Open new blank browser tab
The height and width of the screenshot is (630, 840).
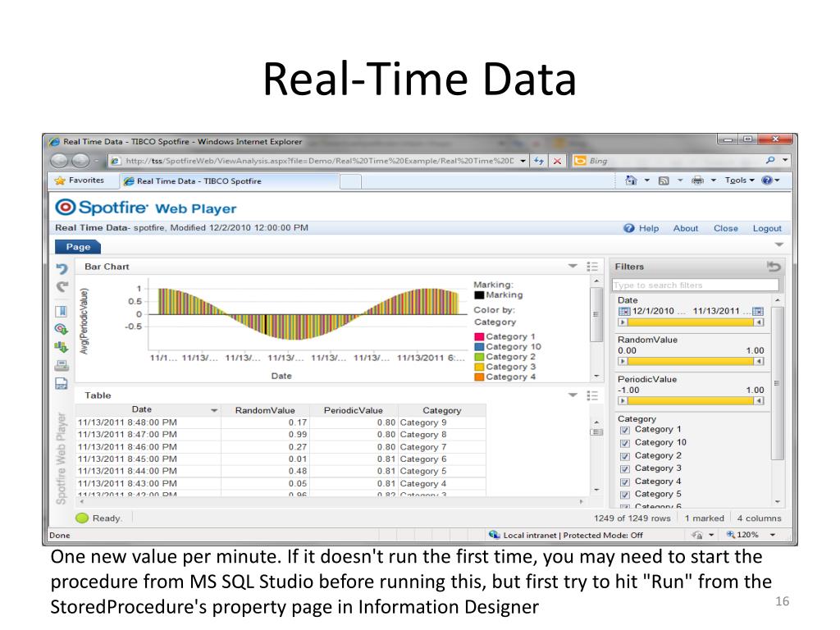[x=350, y=181]
